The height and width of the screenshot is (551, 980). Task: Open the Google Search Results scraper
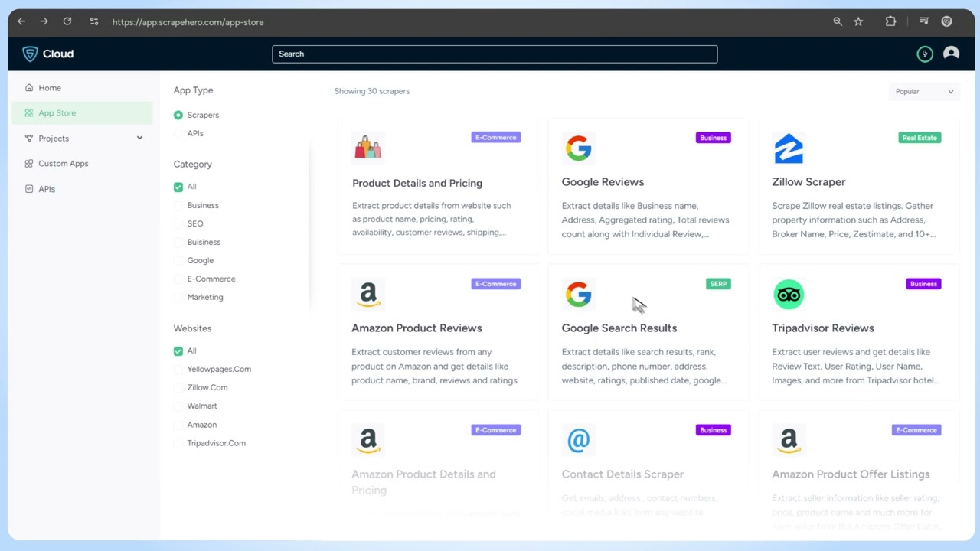click(619, 328)
